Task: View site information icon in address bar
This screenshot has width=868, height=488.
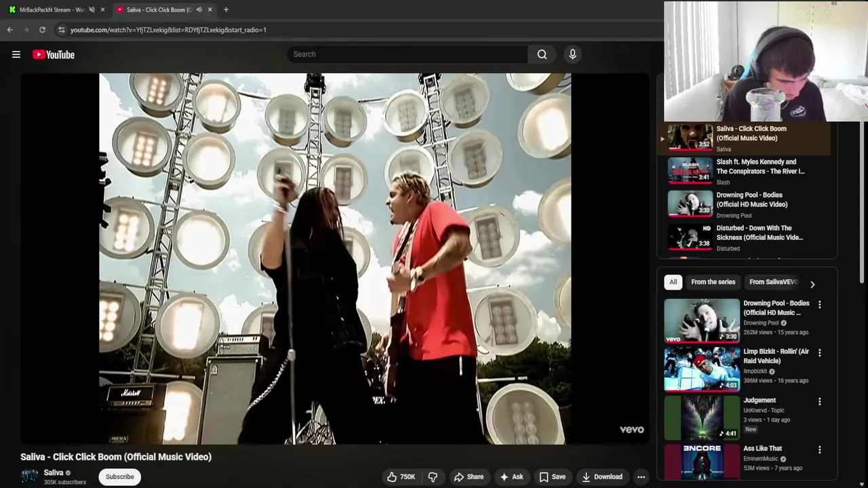Action: pyautogui.click(x=61, y=30)
